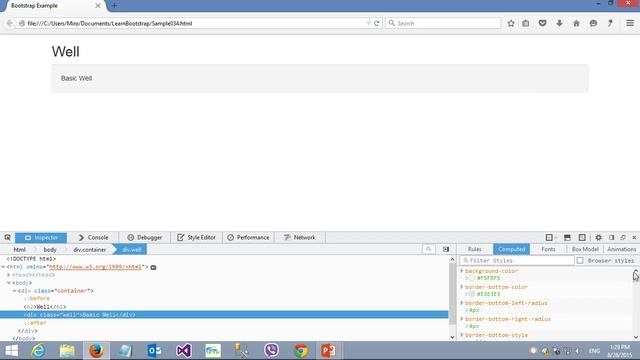Expand the border-bottom-color computed property
This screenshot has height=360, width=640.
coord(462,287)
